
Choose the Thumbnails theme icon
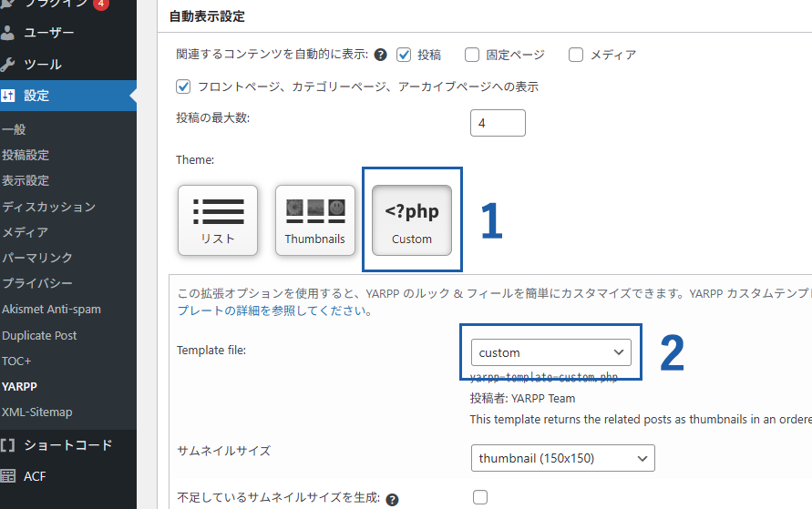pos(314,220)
